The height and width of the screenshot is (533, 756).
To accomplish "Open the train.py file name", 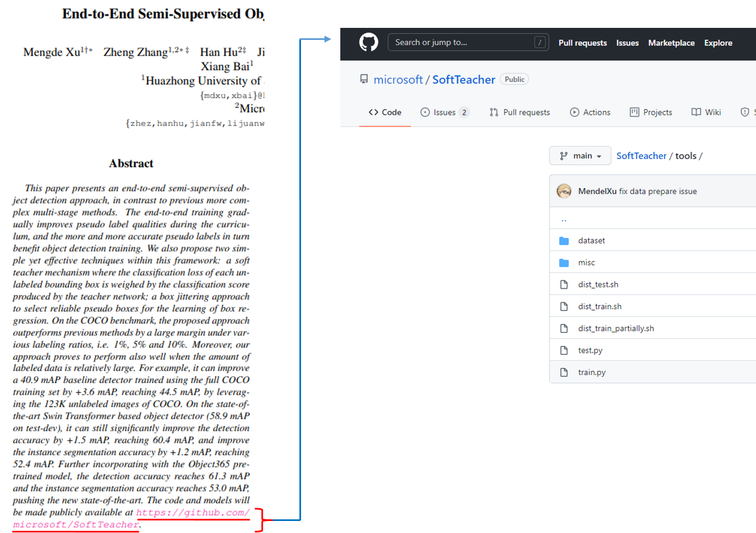I will click(x=592, y=372).
